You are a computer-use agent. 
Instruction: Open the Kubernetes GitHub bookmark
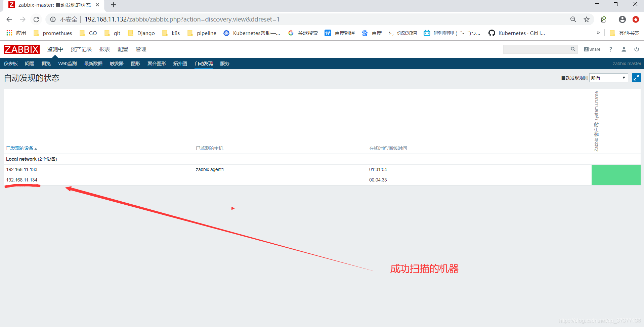point(517,33)
